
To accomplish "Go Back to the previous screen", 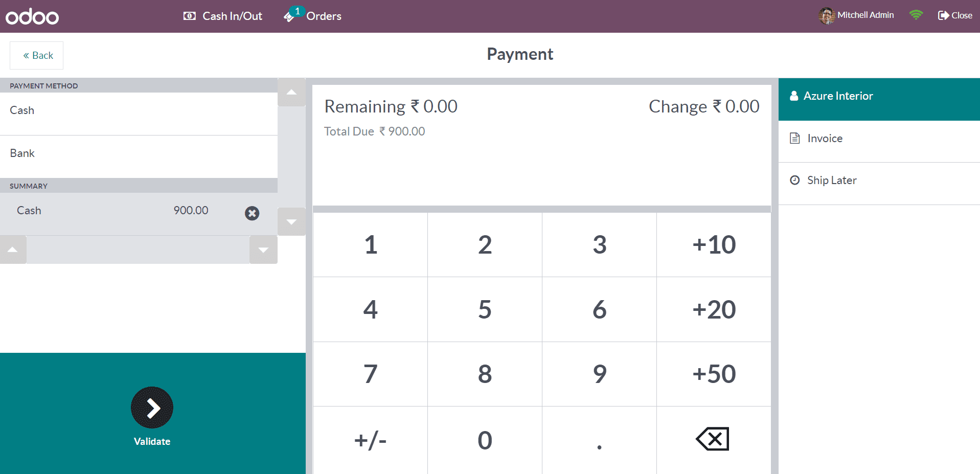I will [37, 55].
